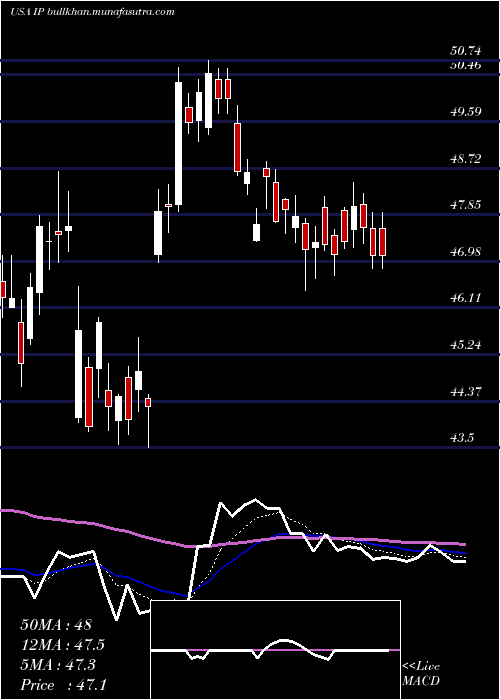Click the tall white candle rising above 50
Viewport: 500px width, 700px height.
click(179, 143)
